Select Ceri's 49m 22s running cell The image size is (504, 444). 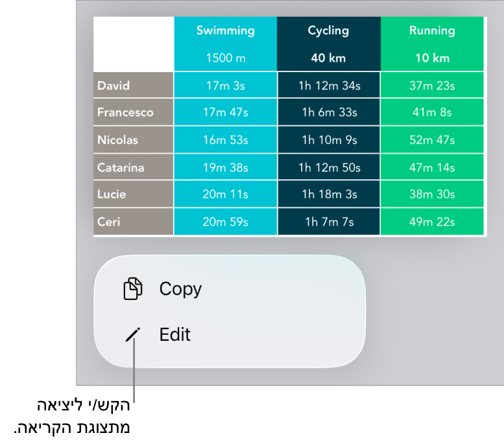(x=433, y=221)
